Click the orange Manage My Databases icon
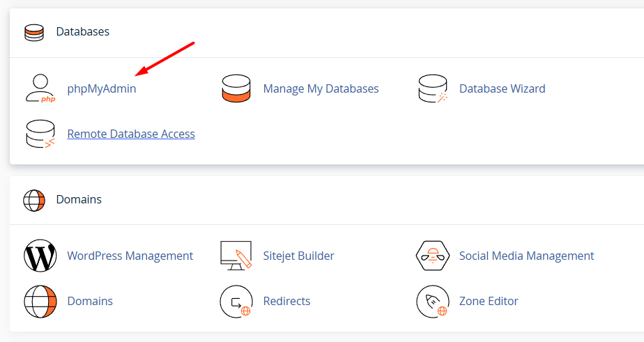Image resolution: width=644 pixels, height=342 pixels. [236, 89]
